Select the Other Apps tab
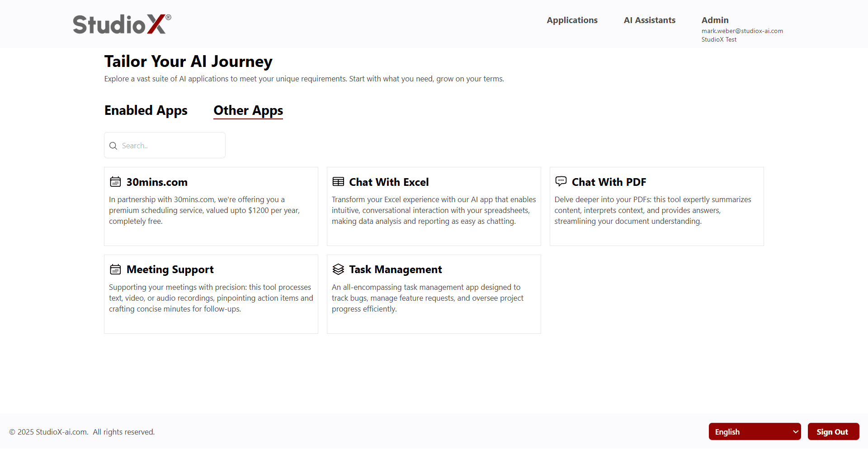 pyautogui.click(x=248, y=110)
